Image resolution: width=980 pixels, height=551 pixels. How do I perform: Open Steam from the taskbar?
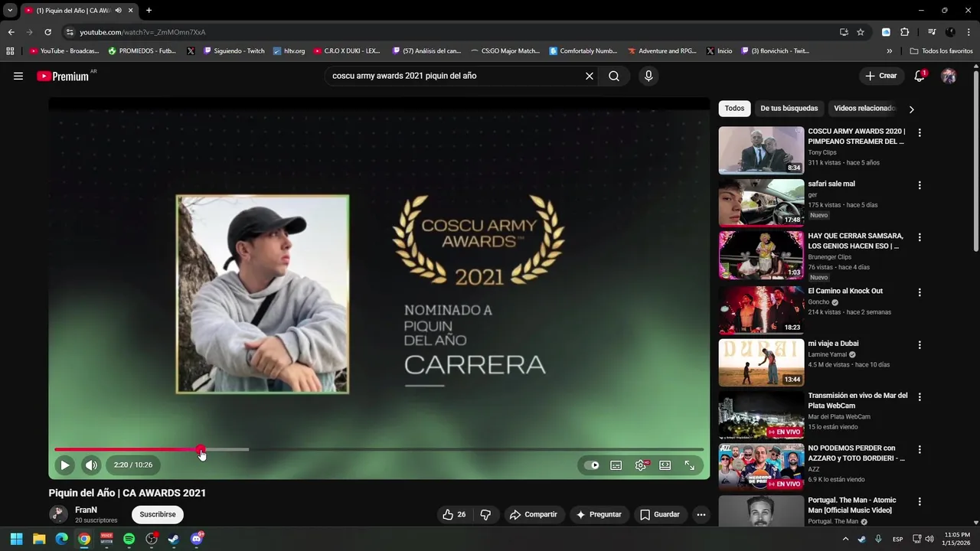point(174,539)
